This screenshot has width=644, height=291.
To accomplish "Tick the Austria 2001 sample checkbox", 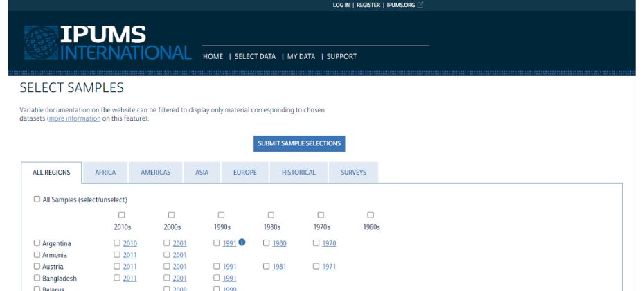I will tap(167, 266).
